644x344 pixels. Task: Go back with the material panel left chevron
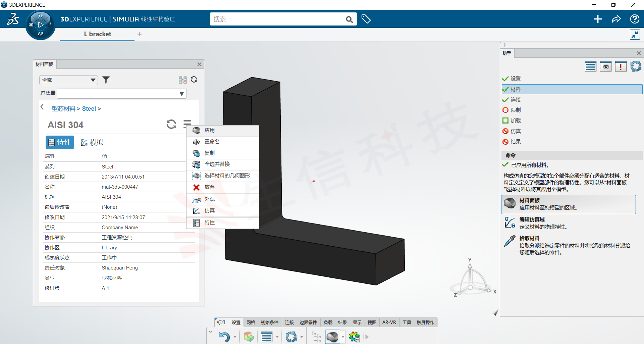coord(42,107)
